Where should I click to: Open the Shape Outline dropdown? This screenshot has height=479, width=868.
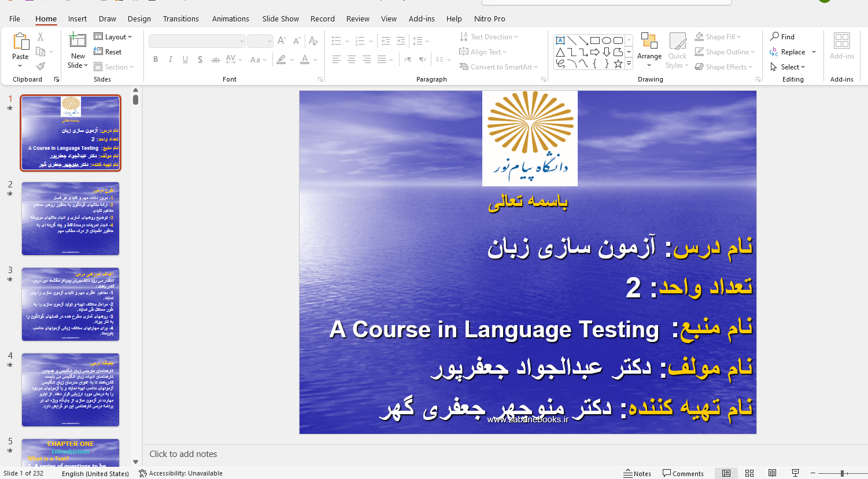tap(725, 51)
